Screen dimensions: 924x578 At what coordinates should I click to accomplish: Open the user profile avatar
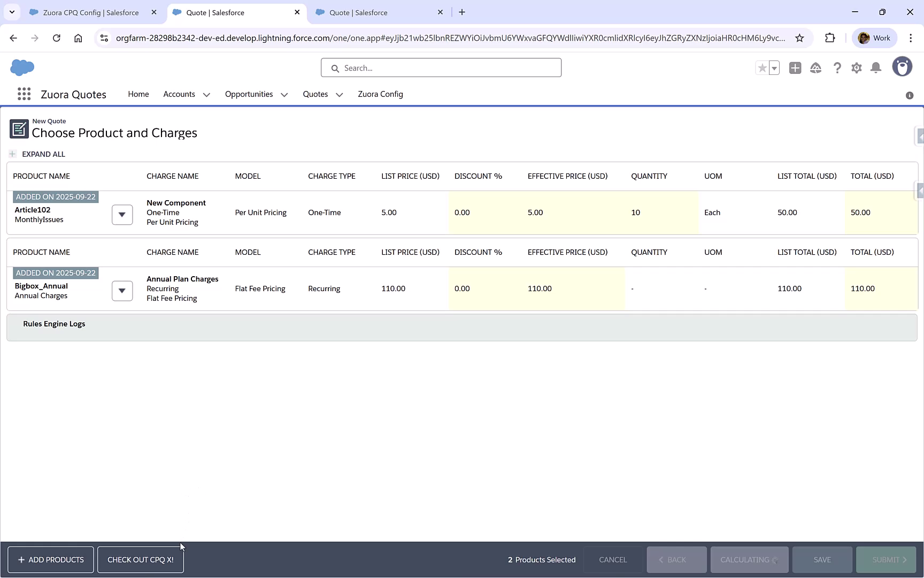tap(902, 66)
